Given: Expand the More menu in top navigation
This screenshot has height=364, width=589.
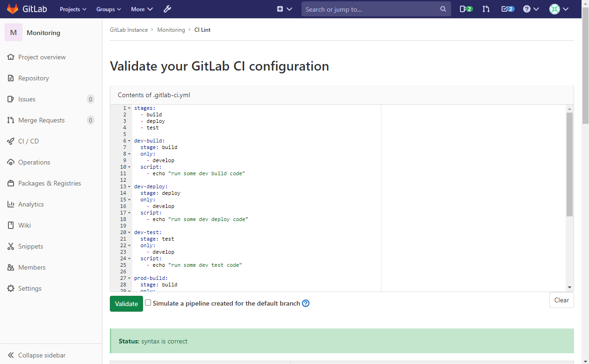Looking at the screenshot, I should click(x=141, y=8).
